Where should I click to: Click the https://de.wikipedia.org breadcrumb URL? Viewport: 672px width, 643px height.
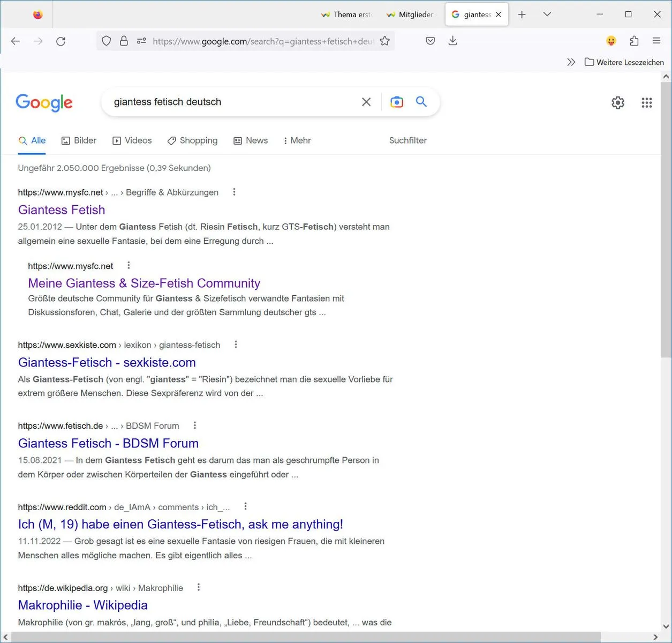[x=63, y=588]
